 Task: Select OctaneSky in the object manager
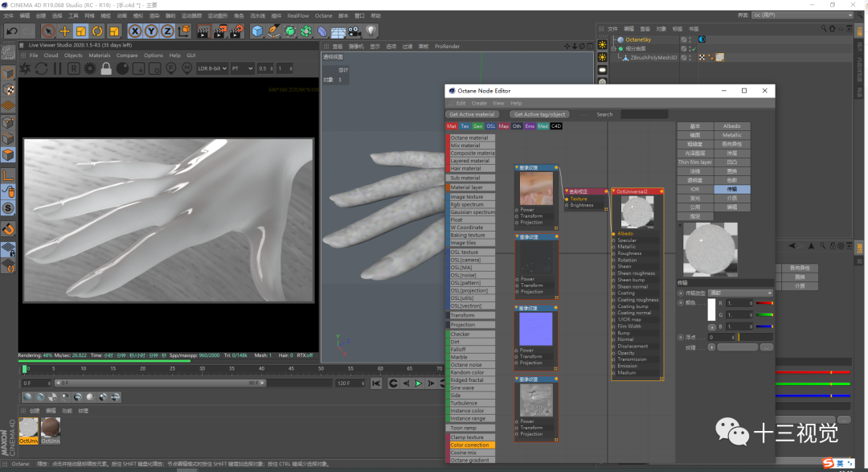(x=637, y=40)
